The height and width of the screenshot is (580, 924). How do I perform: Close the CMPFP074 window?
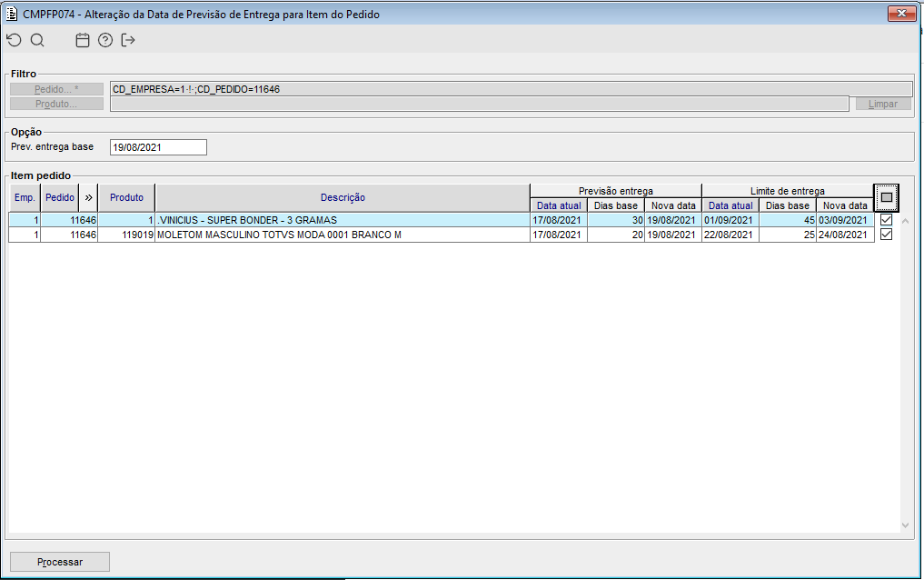pyautogui.click(x=901, y=13)
